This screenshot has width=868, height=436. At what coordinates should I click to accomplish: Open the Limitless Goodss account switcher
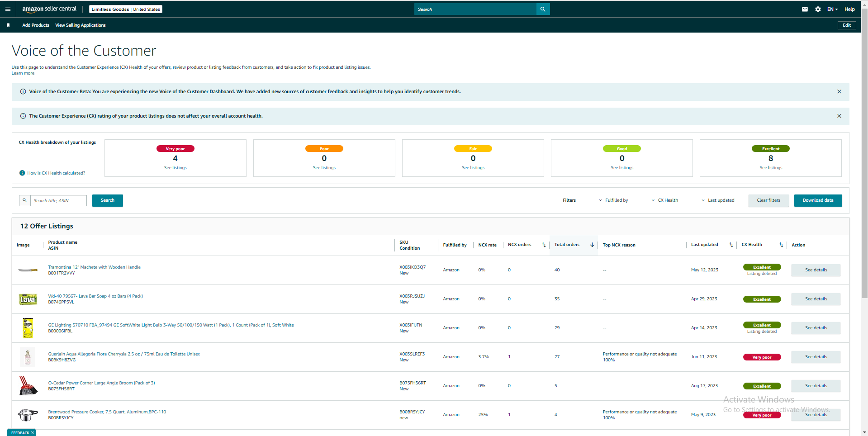pos(126,9)
